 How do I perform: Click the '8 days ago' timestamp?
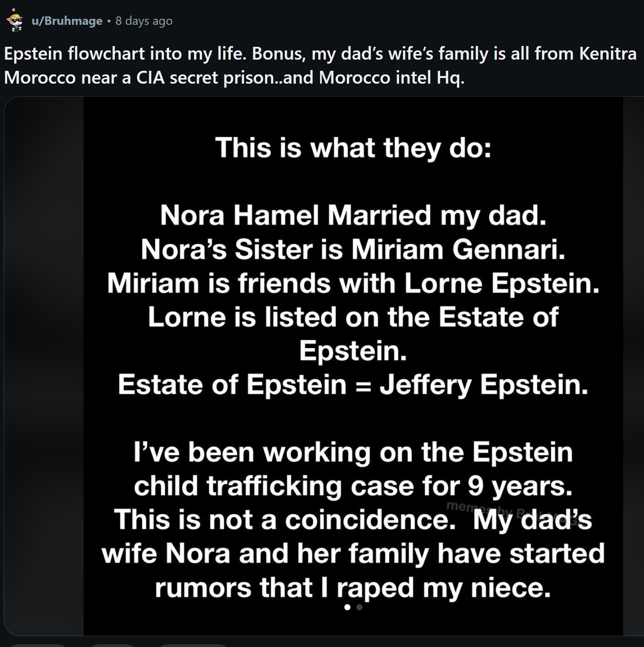point(144,21)
